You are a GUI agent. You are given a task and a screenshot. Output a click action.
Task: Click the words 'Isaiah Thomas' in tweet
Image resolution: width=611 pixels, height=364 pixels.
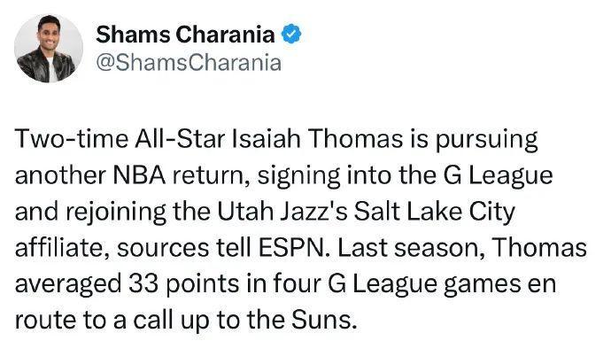coord(317,139)
